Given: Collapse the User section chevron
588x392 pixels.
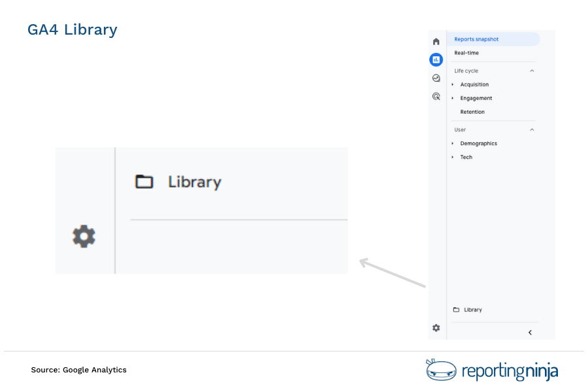Looking at the screenshot, I should pyautogui.click(x=532, y=129).
